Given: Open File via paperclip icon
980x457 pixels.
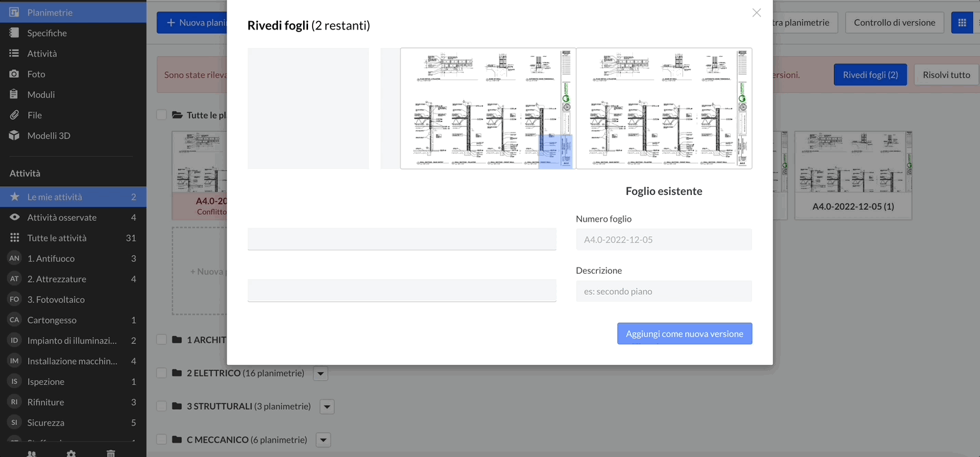Looking at the screenshot, I should [x=14, y=115].
